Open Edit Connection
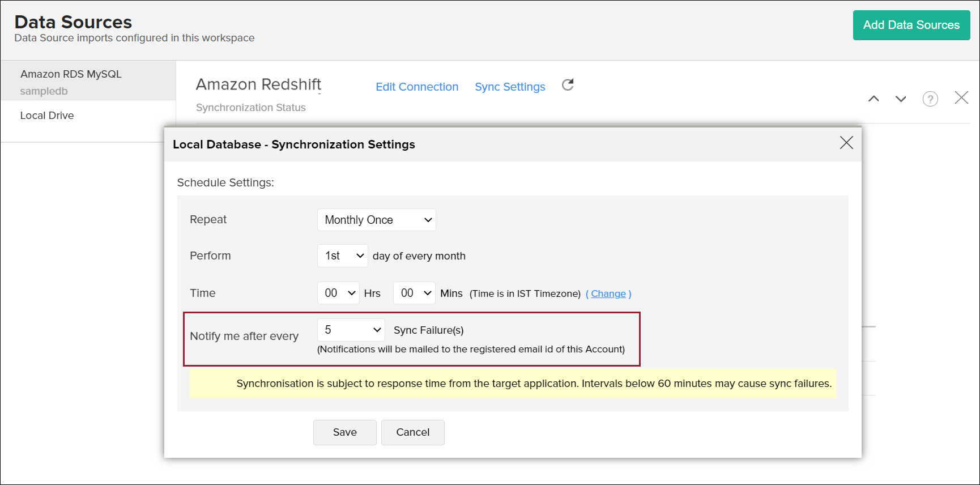This screenshot has height=485, width=980. click(x=417, y=87)
